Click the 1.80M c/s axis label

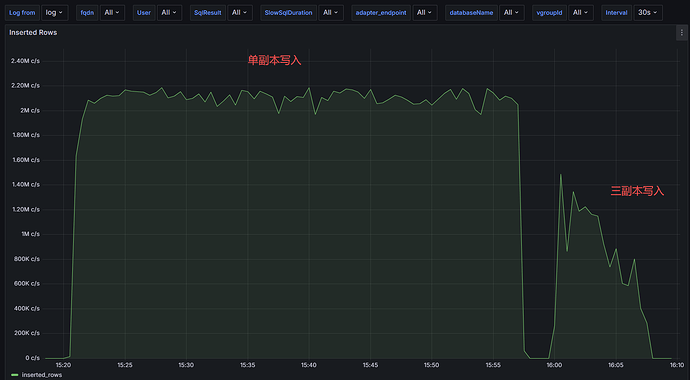[26, 135]
